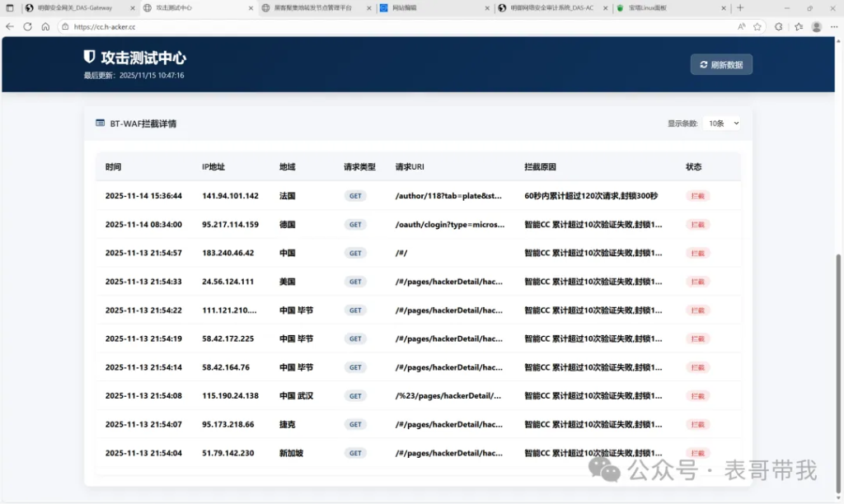The width and height of the screenshot is (844, 504).
Task: Click the browser page reload icon
Action: (27, 26)
